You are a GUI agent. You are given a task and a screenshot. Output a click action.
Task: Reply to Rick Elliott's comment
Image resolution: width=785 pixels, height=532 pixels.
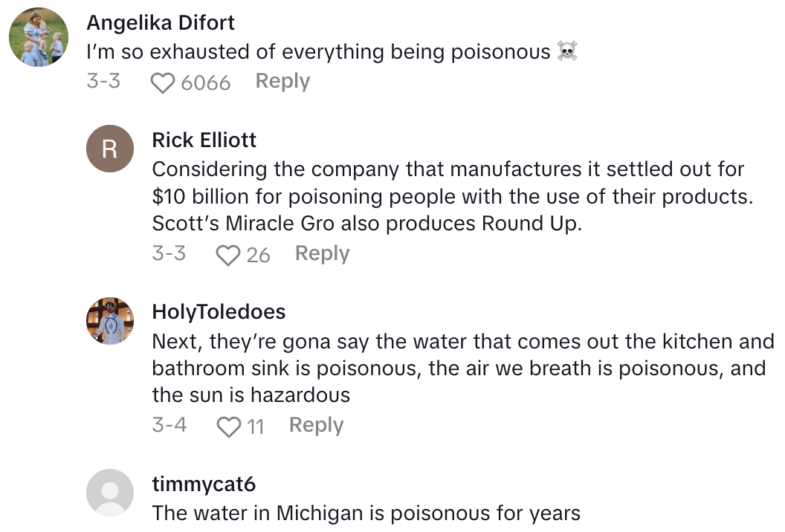322,253
